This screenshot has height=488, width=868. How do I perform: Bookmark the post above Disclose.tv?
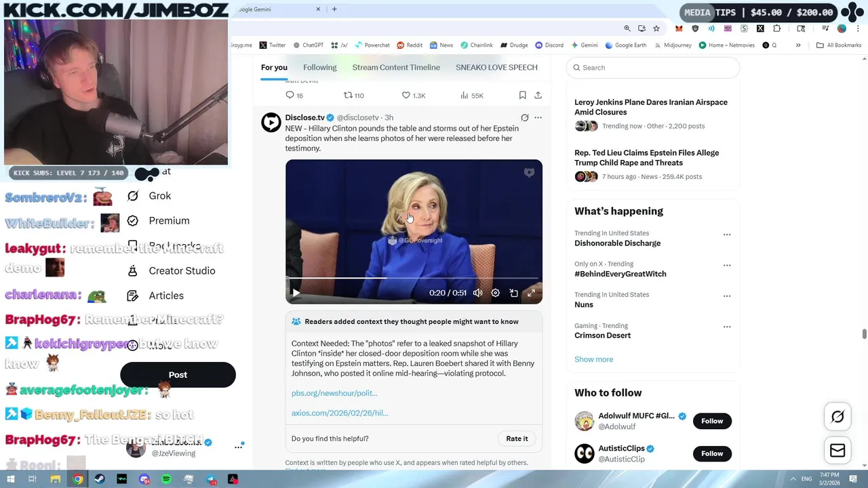tap(522, 96)
